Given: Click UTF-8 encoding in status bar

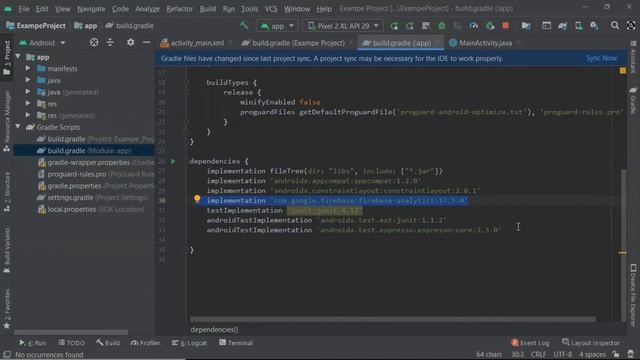Looking at the screenshot, I should (563, 354).
